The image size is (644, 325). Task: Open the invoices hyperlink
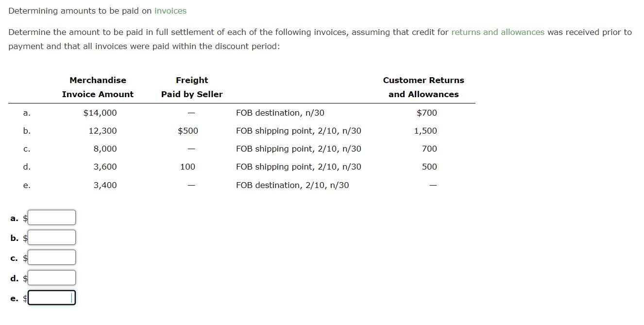click(169, 10)
